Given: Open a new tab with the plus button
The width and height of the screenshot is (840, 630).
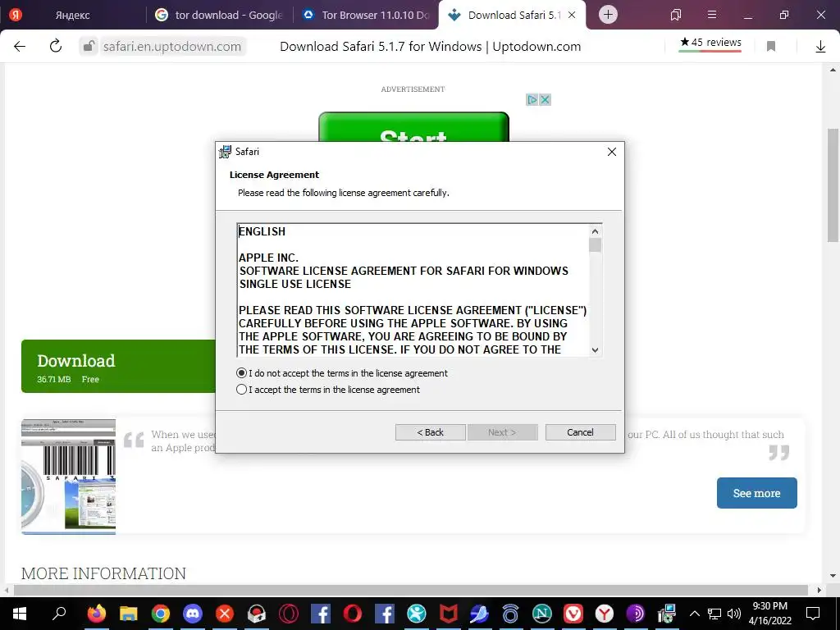Looking at the screenshot, I should 608,15.
